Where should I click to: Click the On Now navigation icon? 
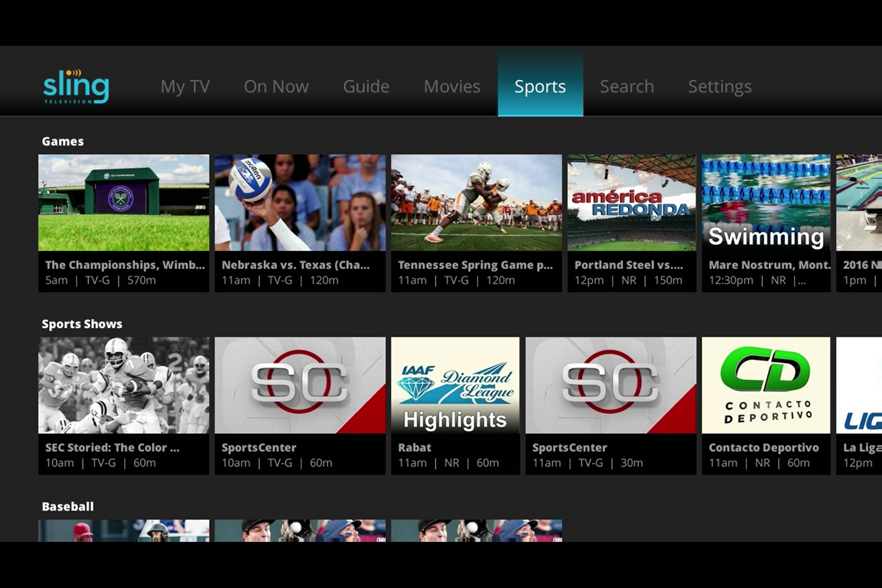(x=276, y=86)
